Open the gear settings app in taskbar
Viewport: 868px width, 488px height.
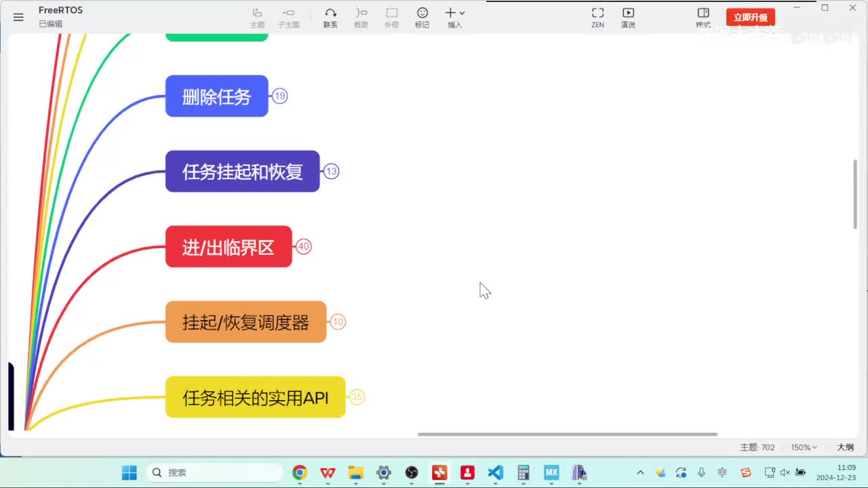tap(384, 472)
